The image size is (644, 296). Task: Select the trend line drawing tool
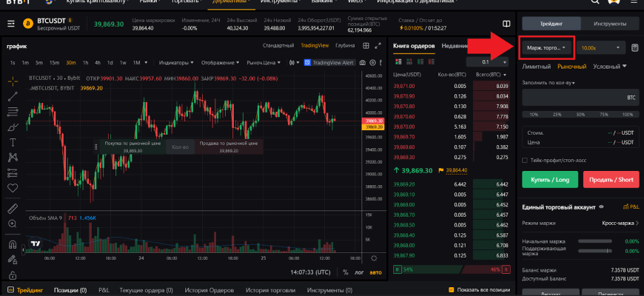click(12, 96)
